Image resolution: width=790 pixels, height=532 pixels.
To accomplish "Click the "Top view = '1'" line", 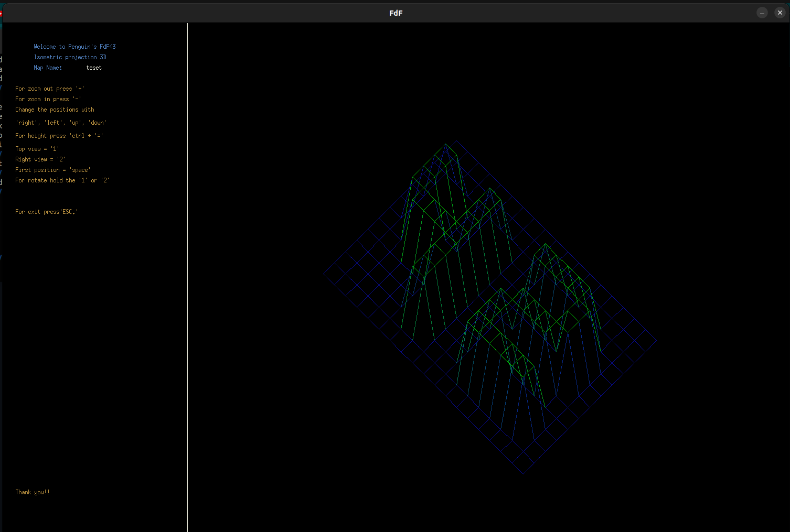I will point(37,149).
